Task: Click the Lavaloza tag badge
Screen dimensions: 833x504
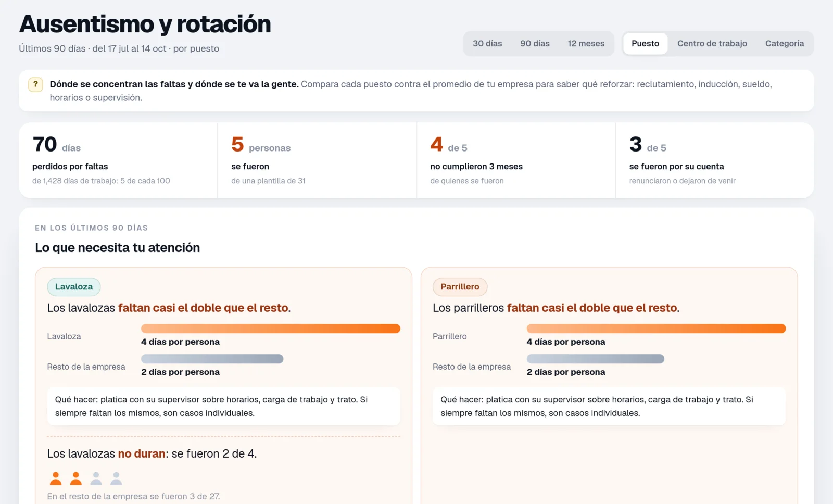Action: coord(74,287)
